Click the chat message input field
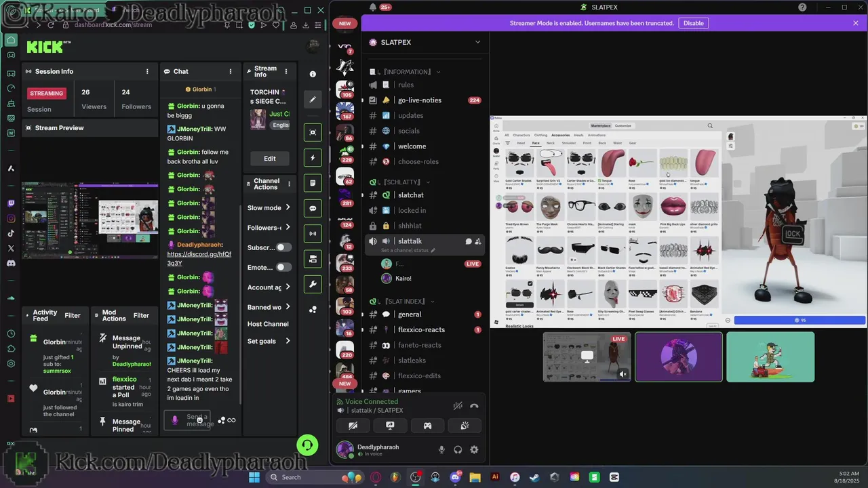The width and height of the screenshot is (868, 488). pos(188,420)
